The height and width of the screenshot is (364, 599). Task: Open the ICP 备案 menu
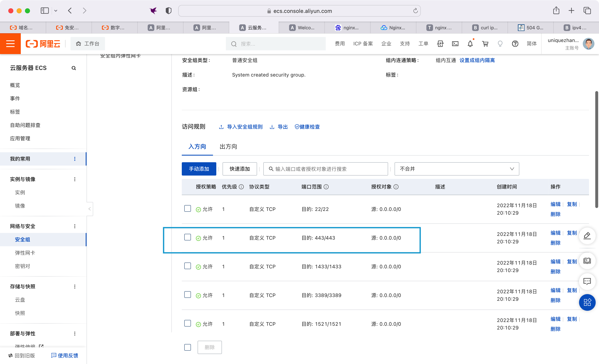tap(363, 44)
